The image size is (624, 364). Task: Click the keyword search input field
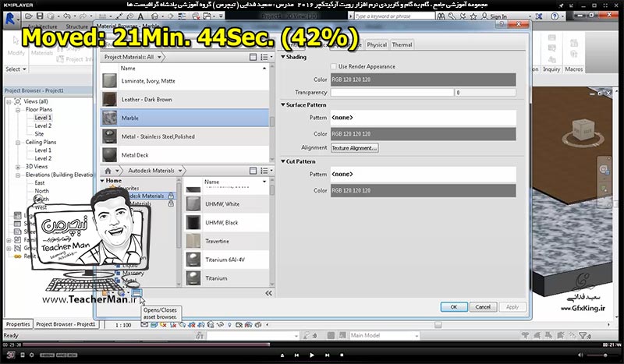click(x=394, y=16)
